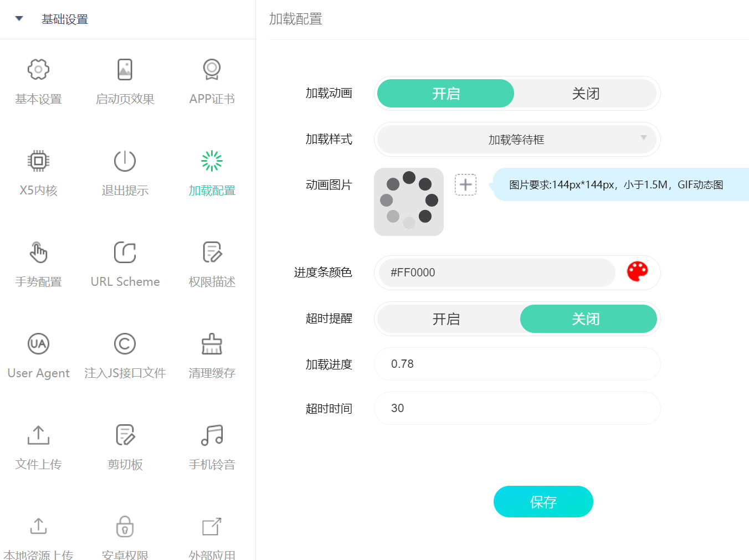Open the 清理缓存 broom icon

[x=212, y=343]
